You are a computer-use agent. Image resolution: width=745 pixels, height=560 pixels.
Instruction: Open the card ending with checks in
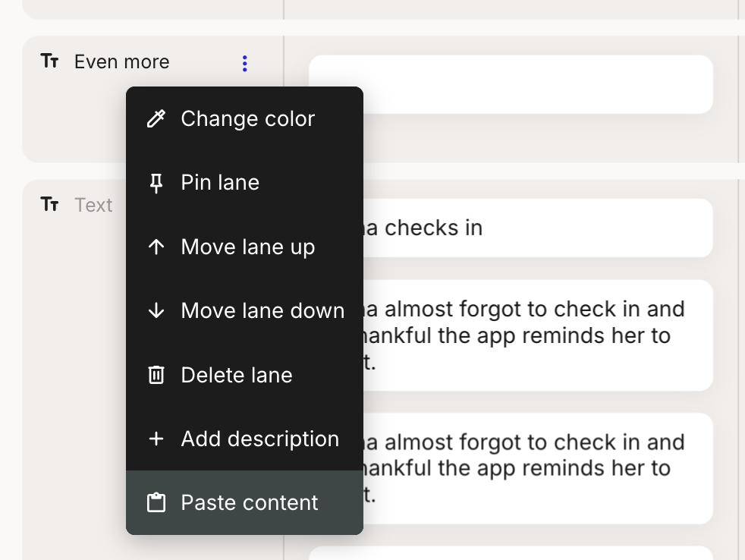511,228
